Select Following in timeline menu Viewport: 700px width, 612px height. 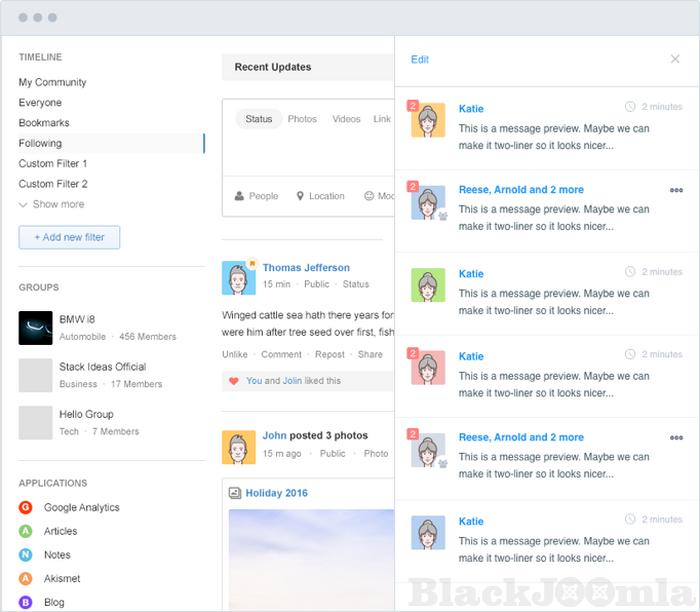pyautogui.click(x=40, y=143)
